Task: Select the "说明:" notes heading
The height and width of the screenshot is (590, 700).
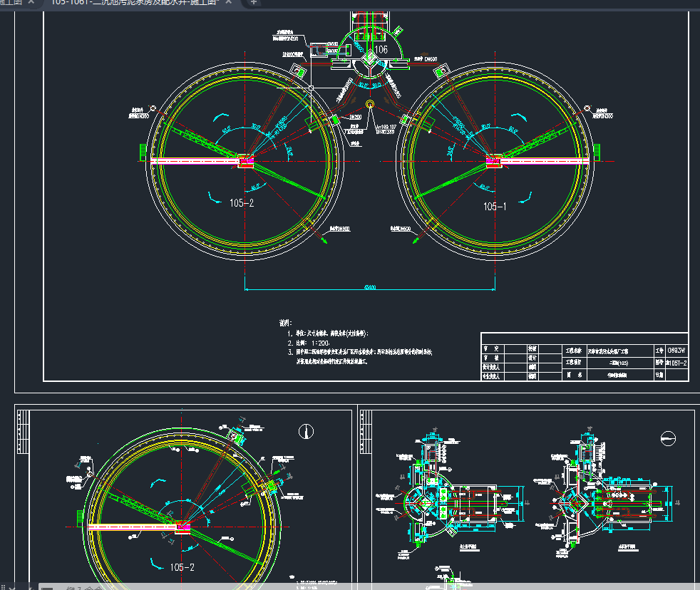Action: pyautogui.click(x=286, y=323)
